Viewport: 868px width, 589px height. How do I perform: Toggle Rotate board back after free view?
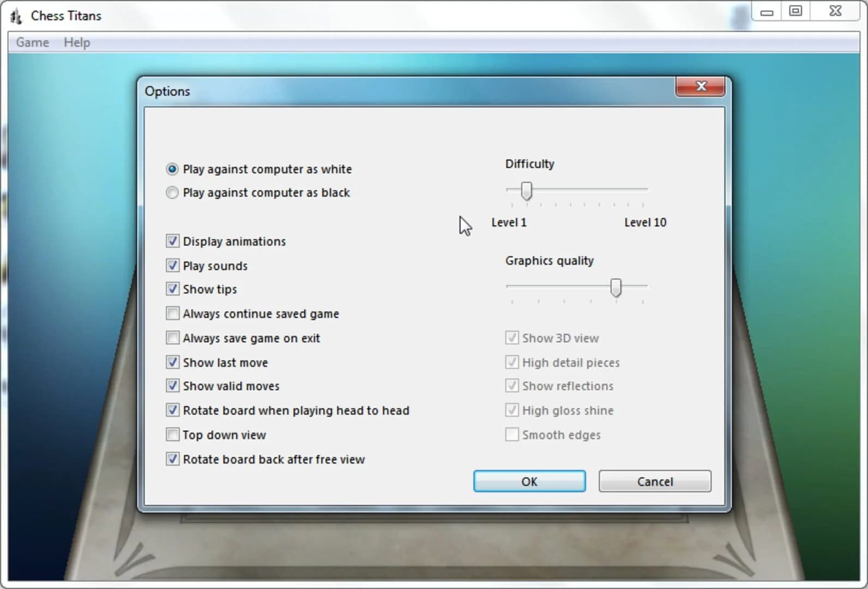click(x=172, y=459)
